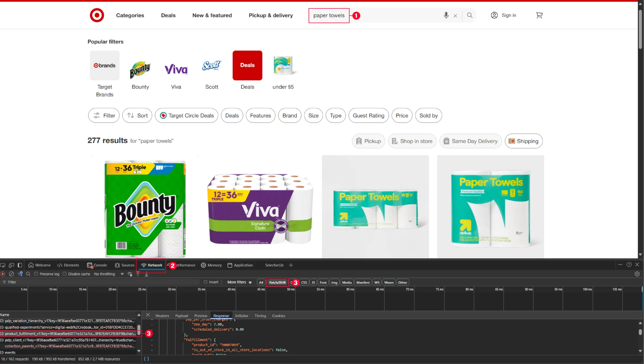Switch to the Headers detail tab
This screenshot has height=364, width=644.
pyautogui.click(x=162, y=316)
